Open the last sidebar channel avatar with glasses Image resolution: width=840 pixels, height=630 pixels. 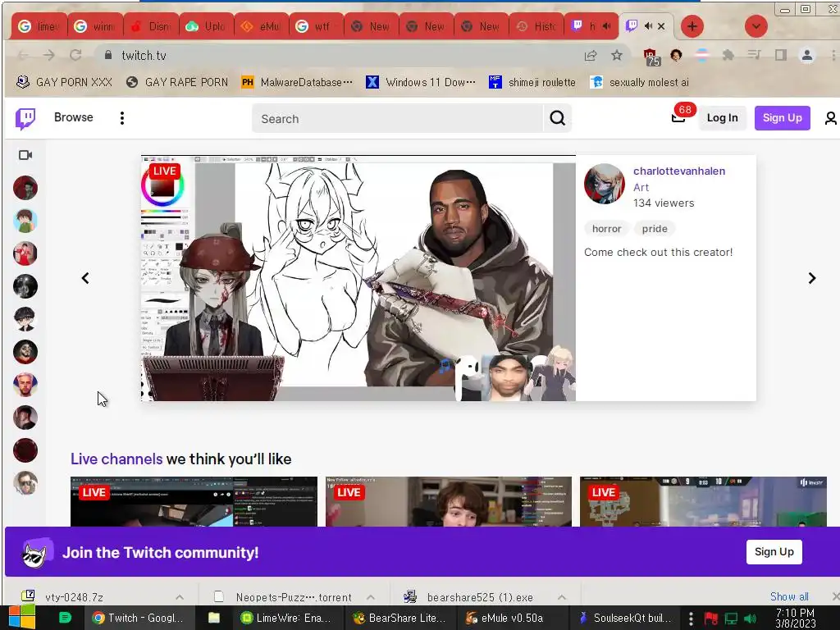pos(25,483)
